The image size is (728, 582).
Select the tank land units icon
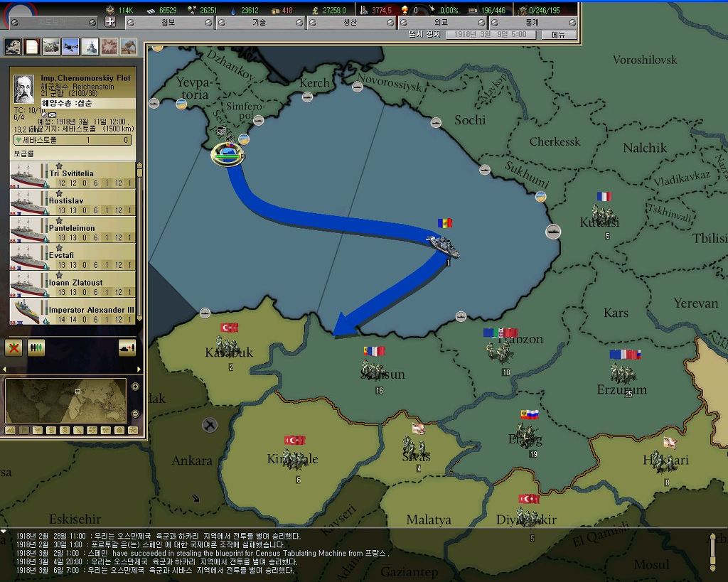point(51,47)
